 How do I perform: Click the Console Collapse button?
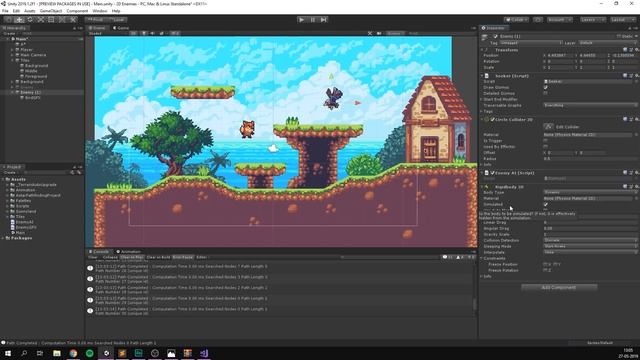(x=110, y=257)
